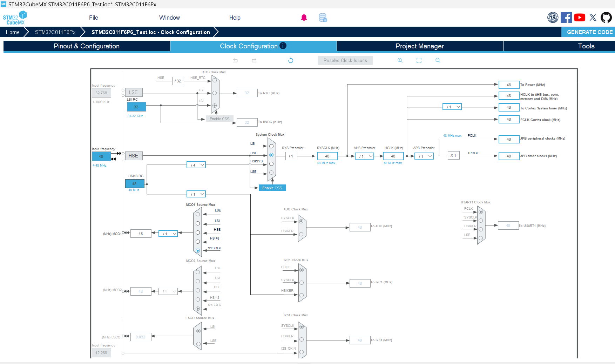Click the info icon on Clock Configuration tab
615x364 pixels.
(x=283, y=46)
